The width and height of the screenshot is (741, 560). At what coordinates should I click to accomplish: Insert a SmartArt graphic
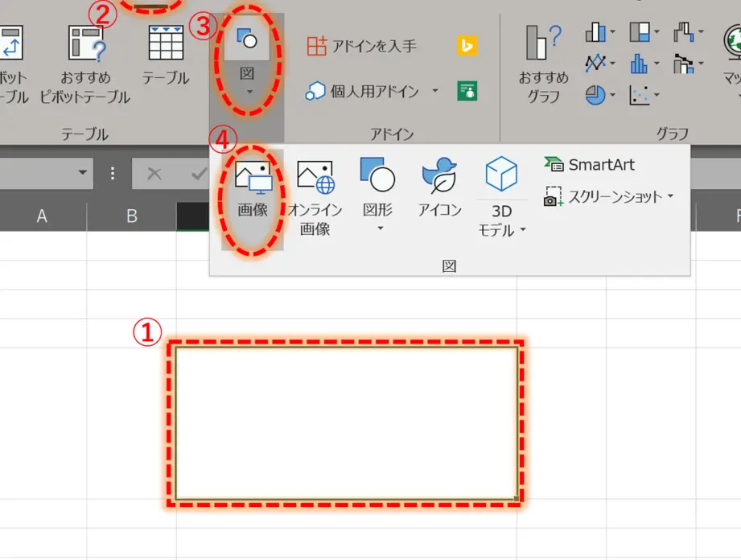tap(599, 164)
